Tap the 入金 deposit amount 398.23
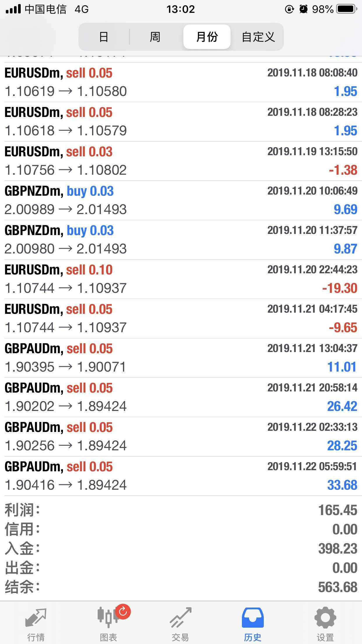 pyautogui.click(x=338, y=549)
